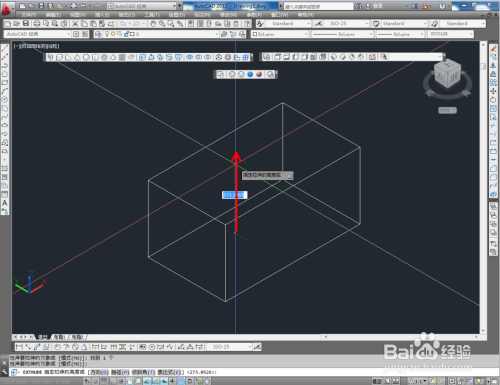Select the Multiline Text A tool

click(5, 203)
